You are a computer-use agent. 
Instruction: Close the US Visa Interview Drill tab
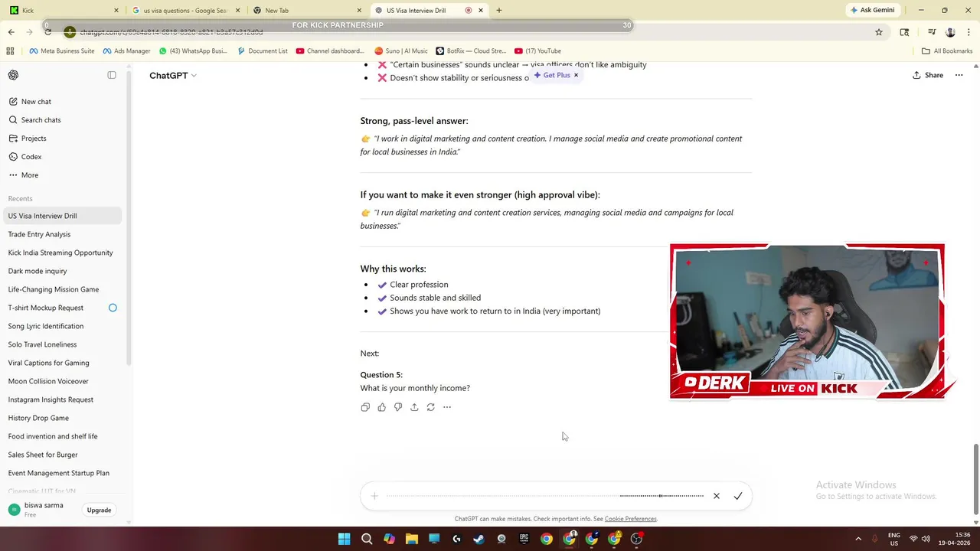point(481,11)
